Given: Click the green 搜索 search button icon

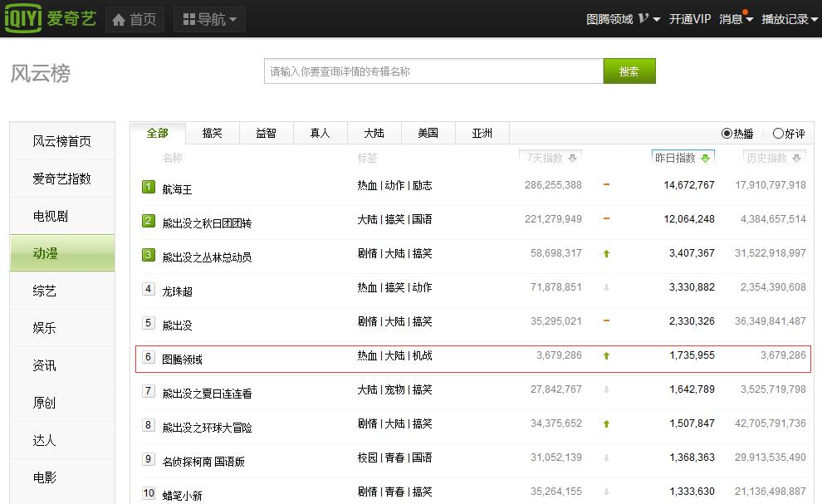Looking at the screenshot, I should 629,71.
